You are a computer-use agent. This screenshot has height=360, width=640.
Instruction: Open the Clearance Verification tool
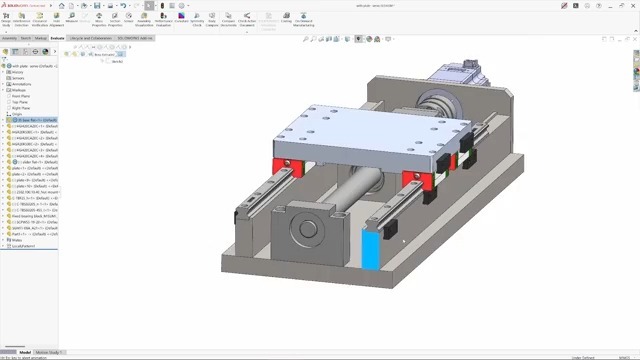(40, 20)
